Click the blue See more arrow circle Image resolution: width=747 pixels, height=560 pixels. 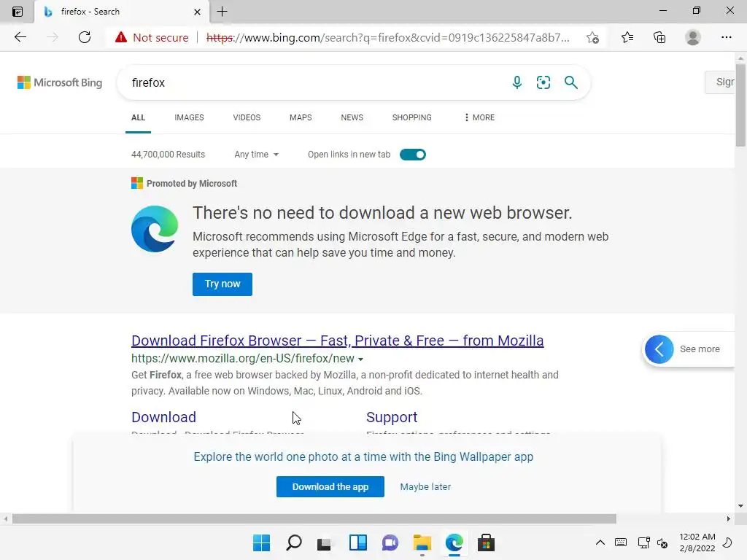pyautogui.click(x=659, y=349)
